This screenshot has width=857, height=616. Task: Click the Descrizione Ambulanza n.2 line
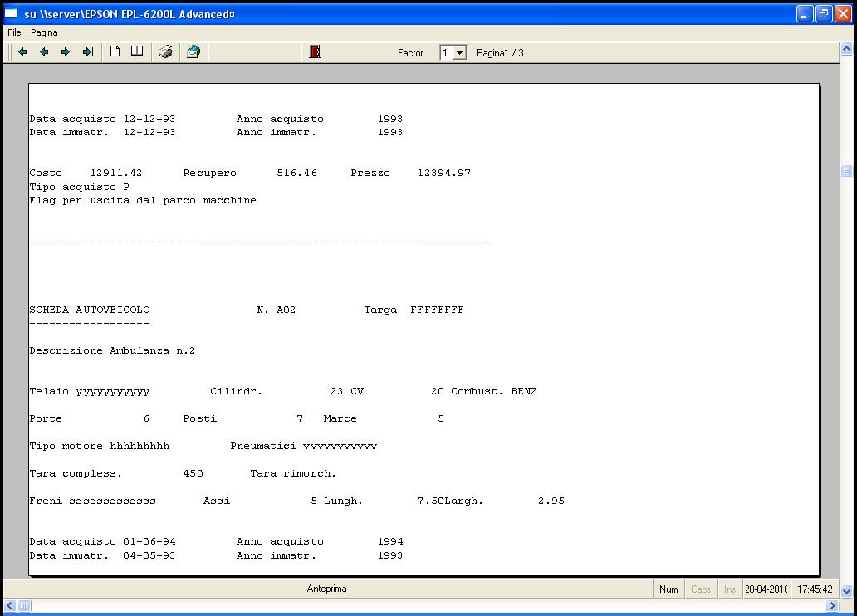(x=113, y=351)
